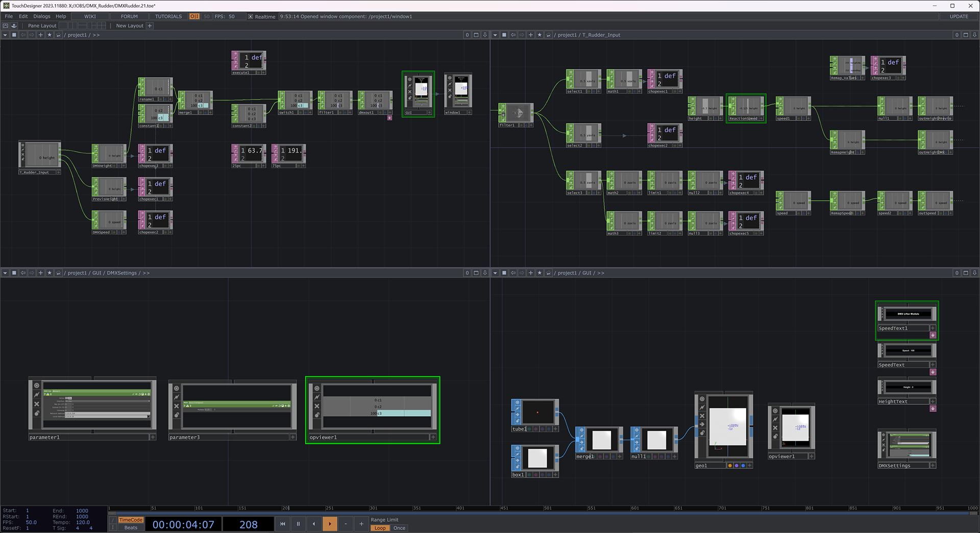Click the star bookmark icon in the network path bar
The width and height of the screenshot is (980, 533).
pyautogui.click(x=50, y=35)
